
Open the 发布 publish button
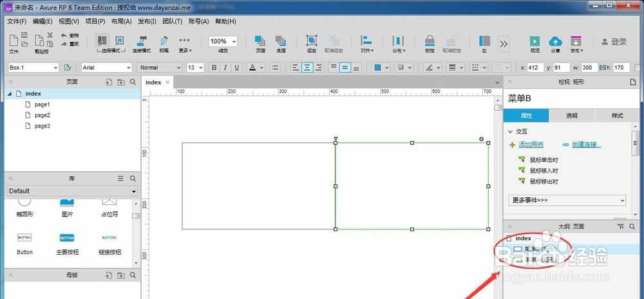576,44
